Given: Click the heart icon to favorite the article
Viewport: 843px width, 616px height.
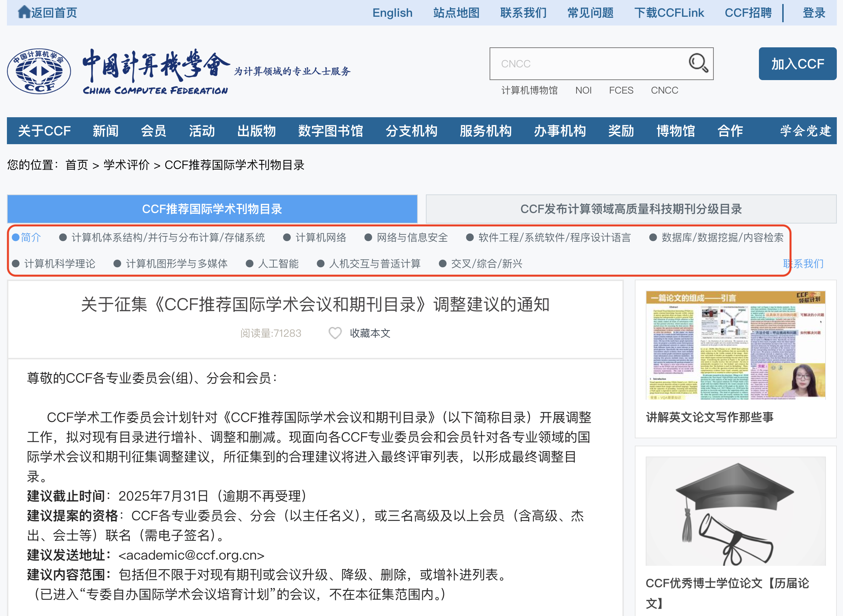Looking at the screenshot, I should 335,333.
